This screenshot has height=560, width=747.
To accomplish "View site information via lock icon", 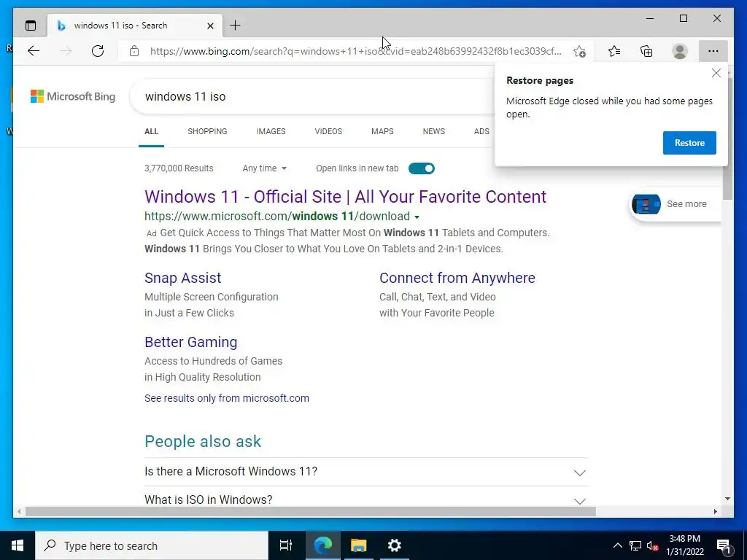I will click(134, 51).
